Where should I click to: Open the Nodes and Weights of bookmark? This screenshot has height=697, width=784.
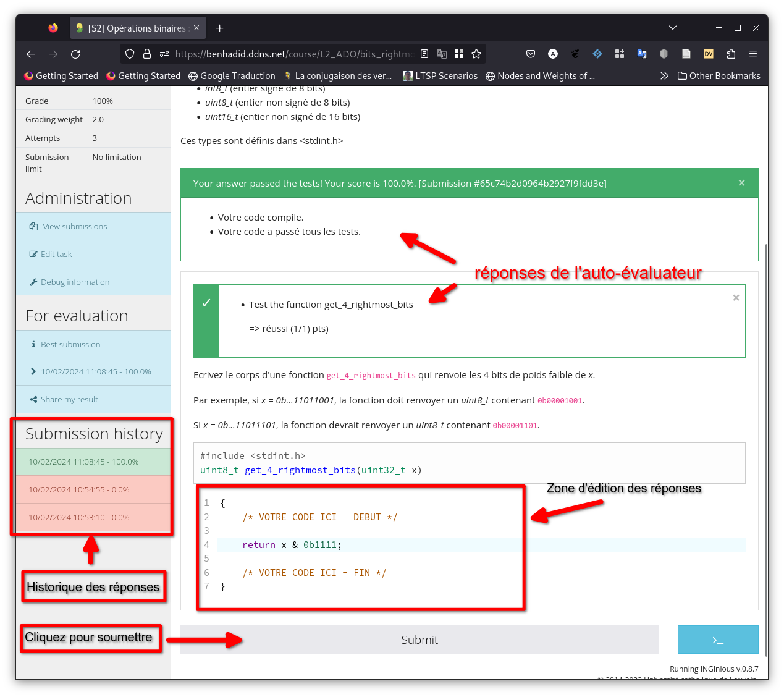(540, 76)
